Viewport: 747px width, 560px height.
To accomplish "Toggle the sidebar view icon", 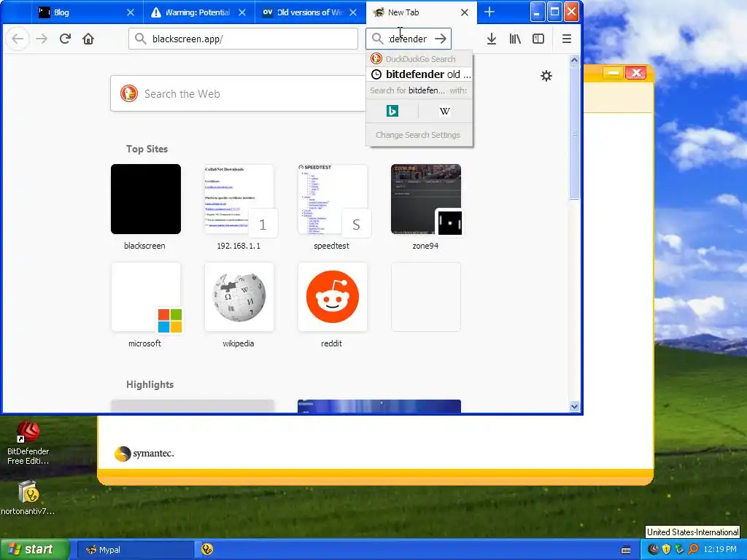I will coord(538,39).
